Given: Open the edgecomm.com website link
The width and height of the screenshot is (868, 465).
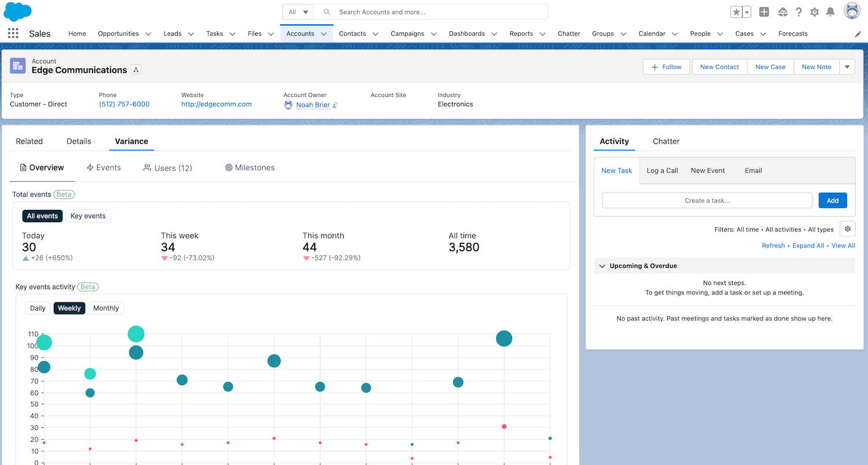Looking at the screenshot, I should click(x=216, y=104).
